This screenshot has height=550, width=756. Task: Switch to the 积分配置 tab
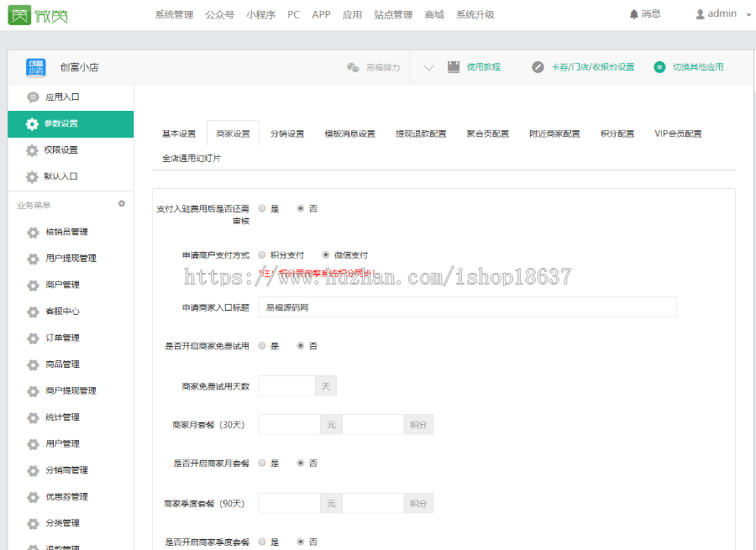[617, 134]
